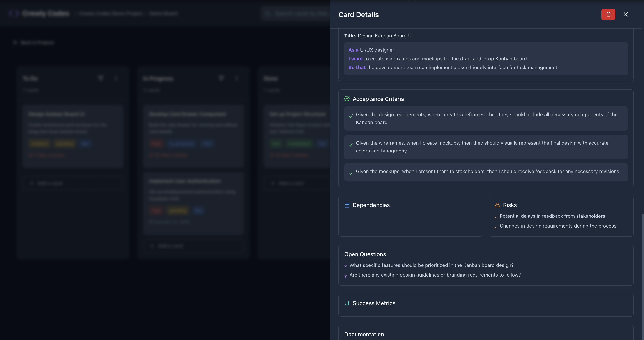Click the Dependencies calendar icon
644x340 pixels.
pos(347,205)
